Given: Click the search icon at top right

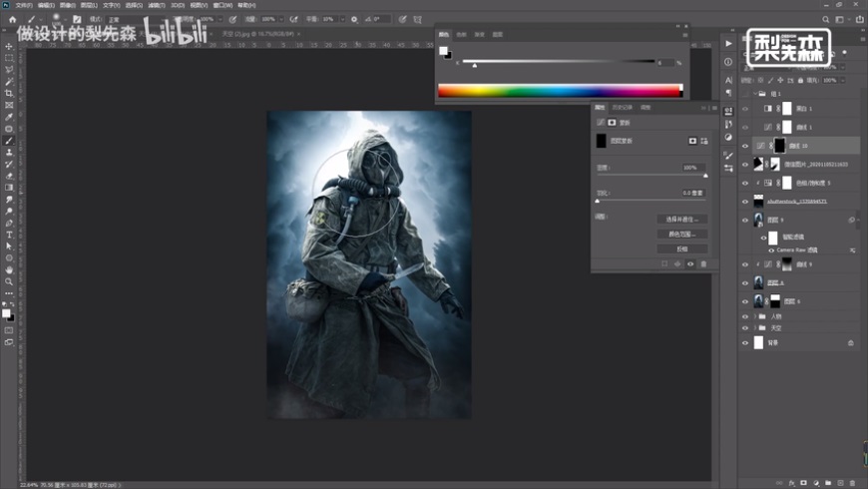Looking at the screenshot, I should [825, 19].
